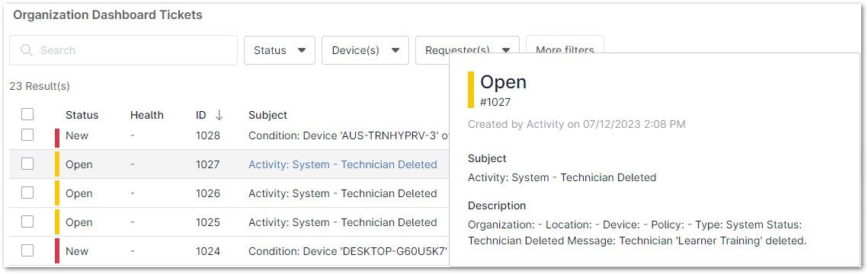
Task: Click the Open heading in ticket popup
Action: [x=503, y=82]
